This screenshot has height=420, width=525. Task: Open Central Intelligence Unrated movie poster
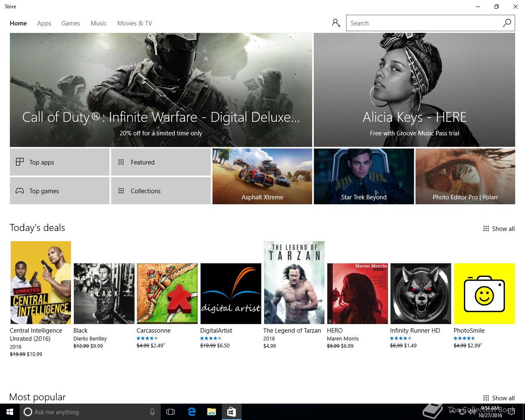point(41,283)
